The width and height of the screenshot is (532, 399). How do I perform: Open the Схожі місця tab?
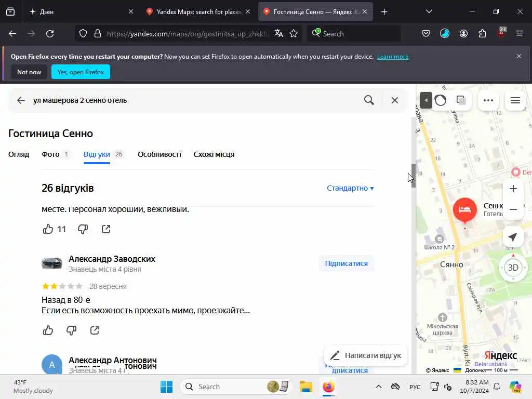(x=214, y=154)
